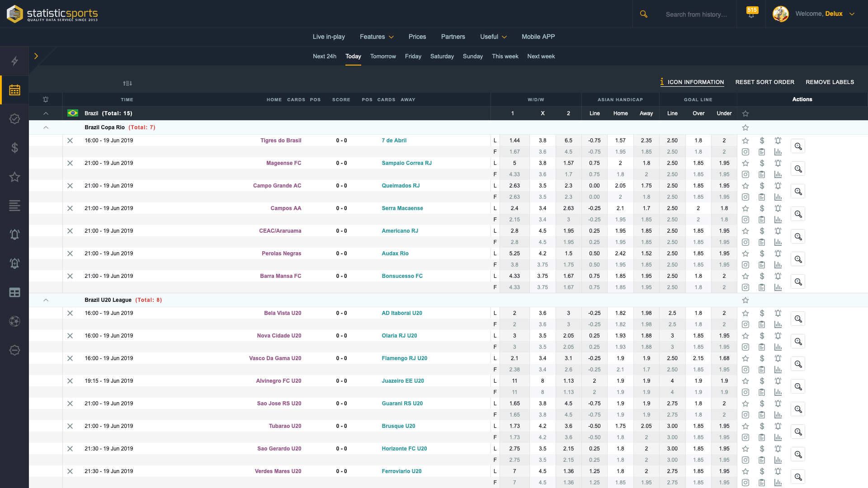Viewport: 868px width, 488px height.
Task: Click the bookmark star icon for Barra Mansa FC match
Action: tap(745, 276)
